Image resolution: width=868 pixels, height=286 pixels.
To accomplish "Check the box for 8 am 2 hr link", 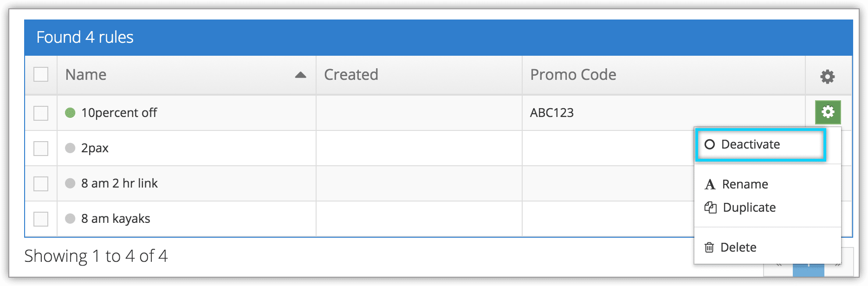I will coord(41,183).
